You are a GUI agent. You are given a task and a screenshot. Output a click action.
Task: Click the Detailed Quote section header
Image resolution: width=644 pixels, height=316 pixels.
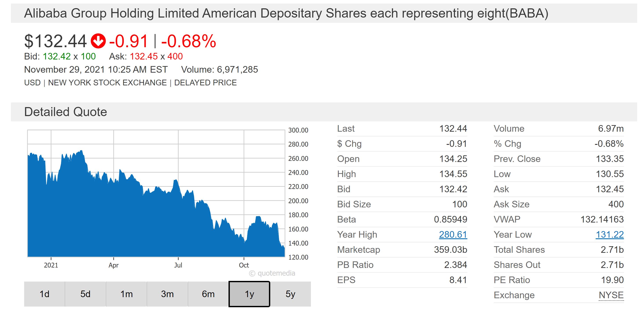pos(65,112)
